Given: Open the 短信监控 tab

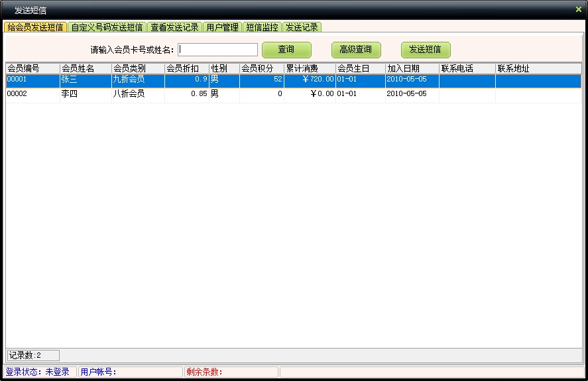Looking at the screenshot, I should tap(262, 27).
